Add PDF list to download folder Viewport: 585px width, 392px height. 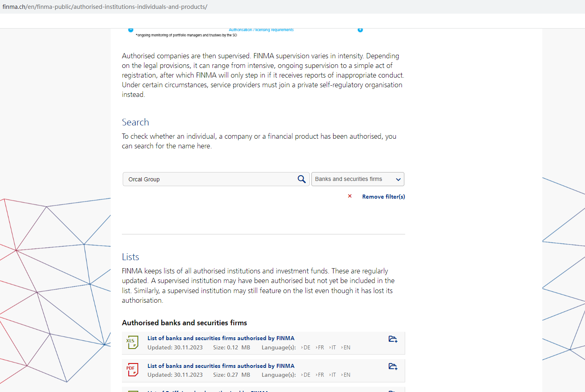click(x=393, y=367)
